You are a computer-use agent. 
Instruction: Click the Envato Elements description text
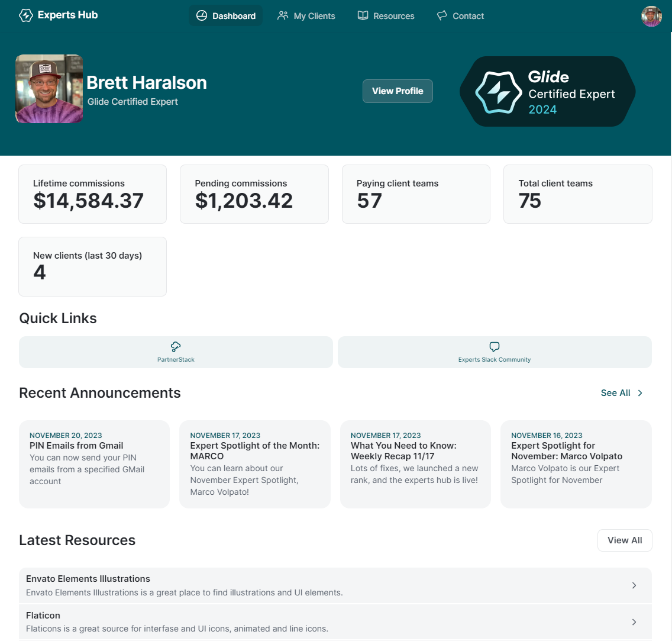185,592
